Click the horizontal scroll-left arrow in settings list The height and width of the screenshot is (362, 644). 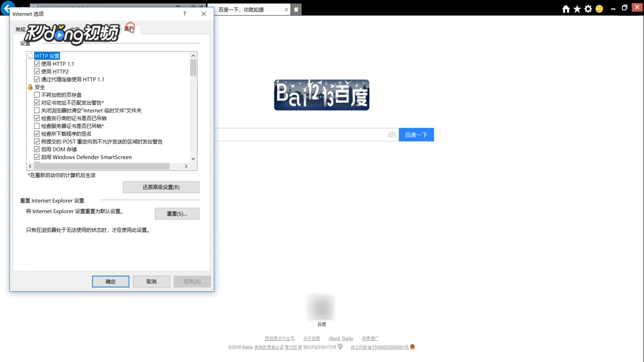coord(30,166)
